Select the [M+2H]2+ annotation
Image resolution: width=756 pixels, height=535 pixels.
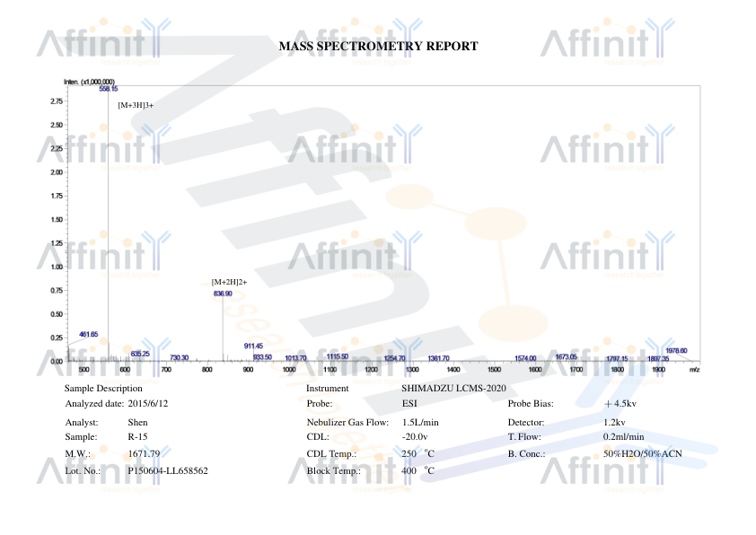pos(230,282)
